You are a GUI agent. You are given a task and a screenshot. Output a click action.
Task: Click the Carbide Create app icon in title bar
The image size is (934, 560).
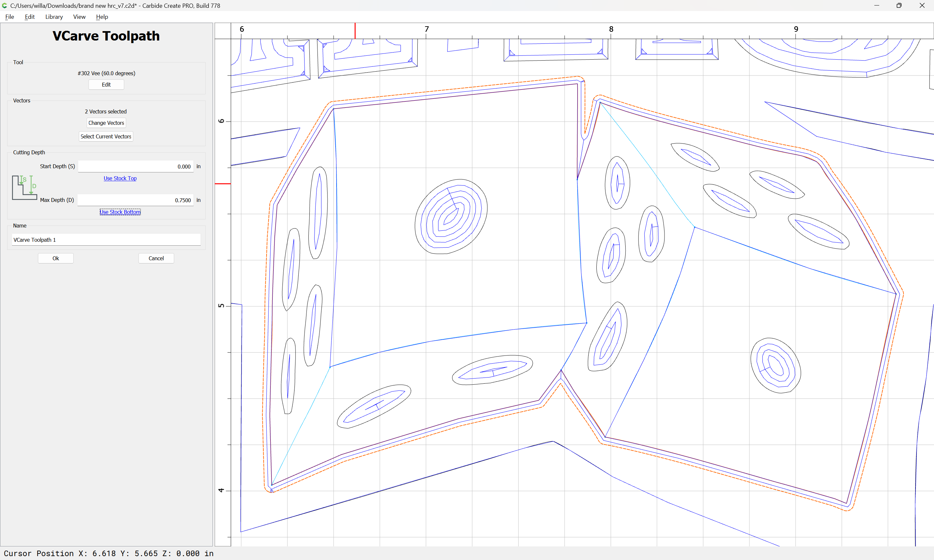5,5
